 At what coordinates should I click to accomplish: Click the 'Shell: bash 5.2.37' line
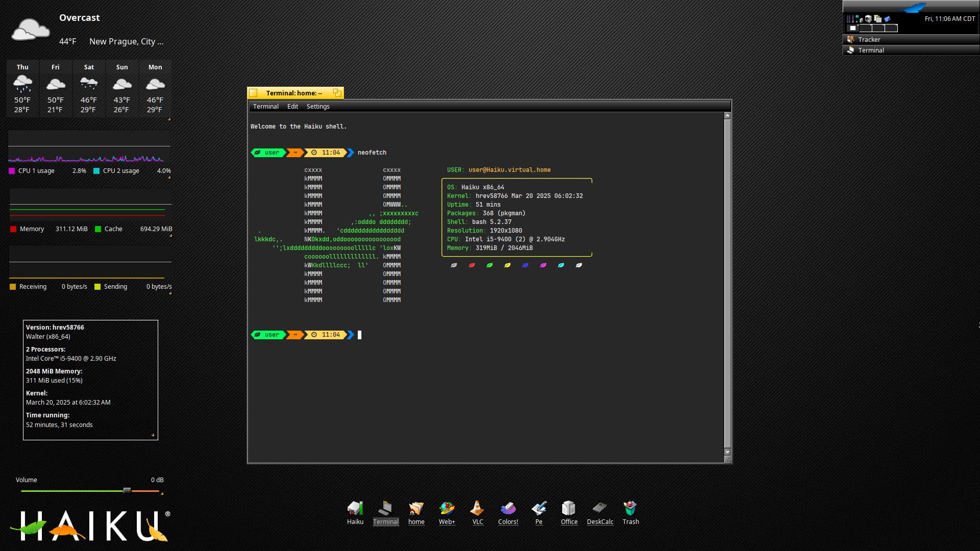tap(479, 222)
